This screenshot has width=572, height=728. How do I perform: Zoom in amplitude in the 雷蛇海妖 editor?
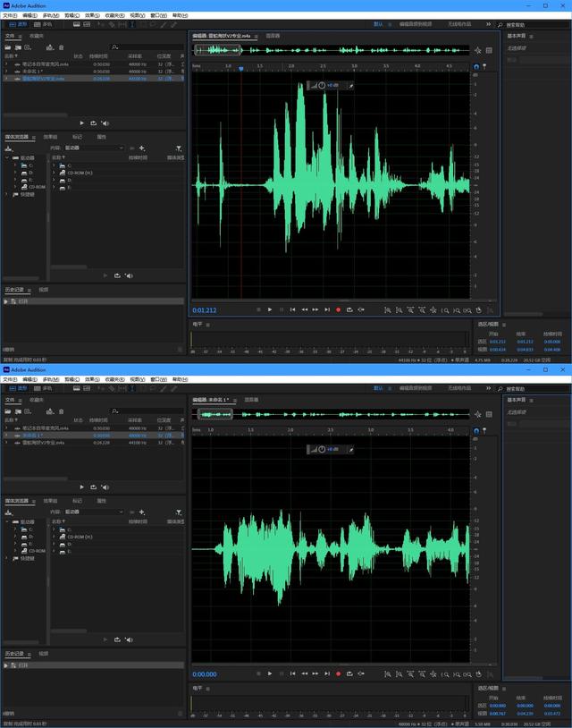coord(387,310)
